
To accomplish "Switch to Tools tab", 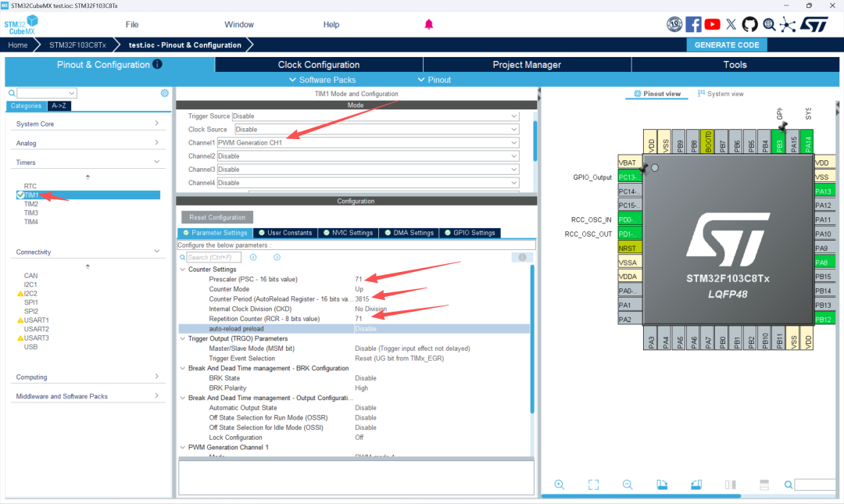I will [735, 65].
